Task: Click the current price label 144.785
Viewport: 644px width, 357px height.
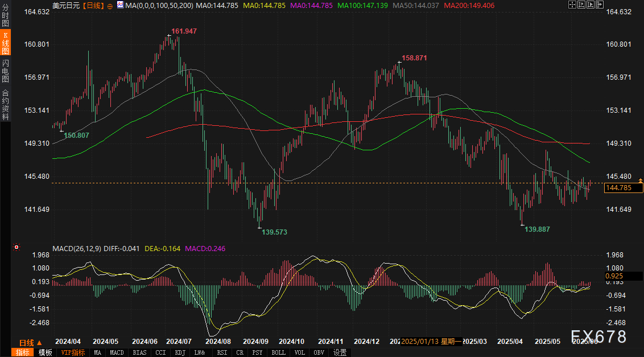Action: (x=622, y=188)
